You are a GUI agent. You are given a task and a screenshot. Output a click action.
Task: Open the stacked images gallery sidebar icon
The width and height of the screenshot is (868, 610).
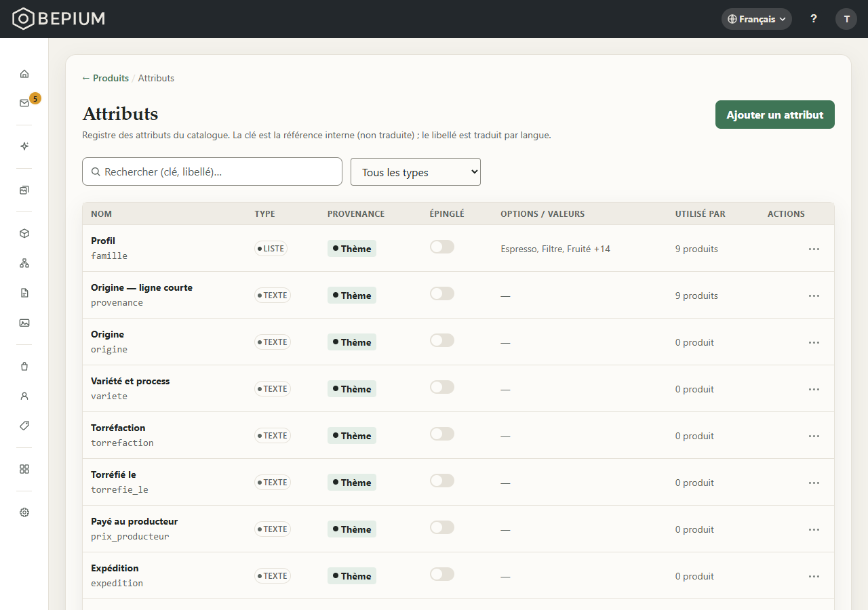coord(24,190)
